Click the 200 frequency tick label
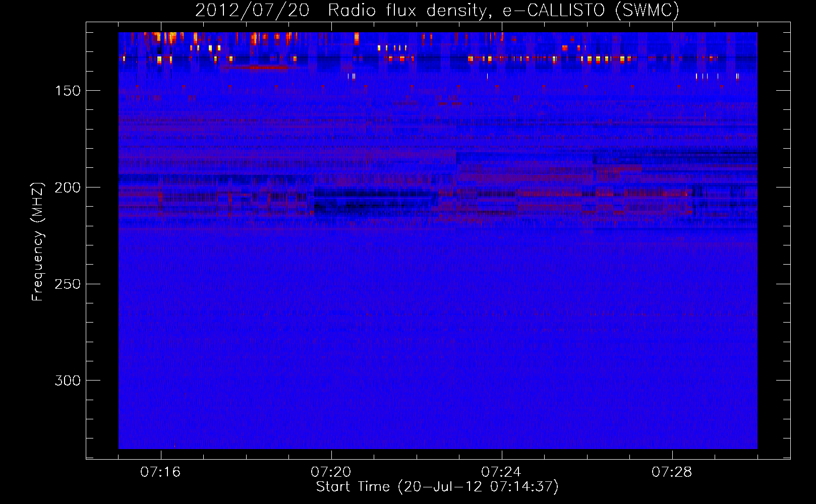The height and width of the screenshot is (504, 816). [68, 187]
